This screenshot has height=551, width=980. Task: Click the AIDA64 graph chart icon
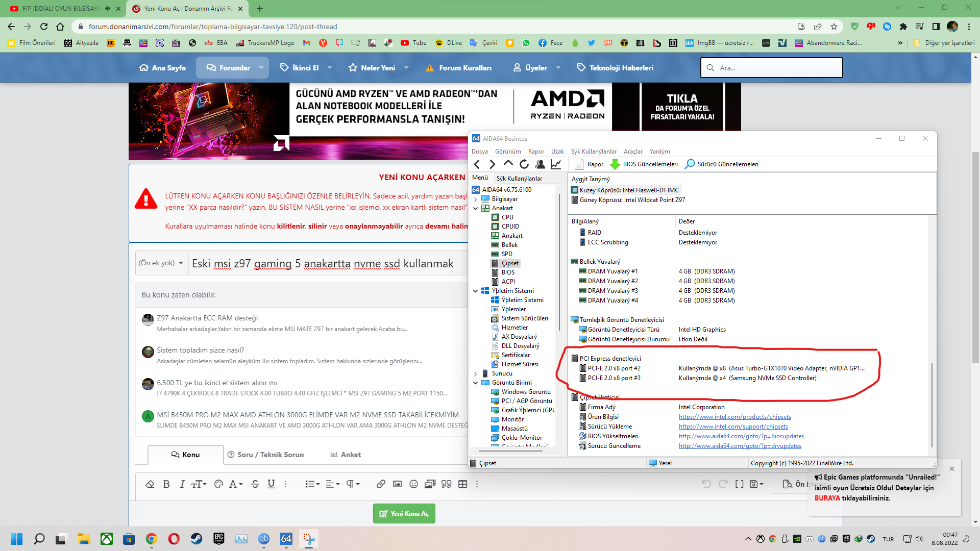coord(556,164)
